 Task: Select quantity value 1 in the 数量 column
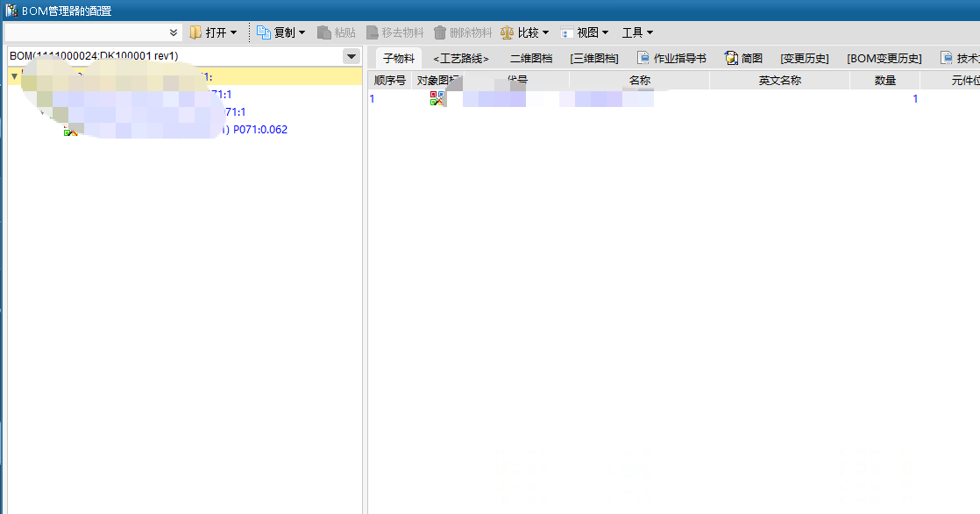tap(915, 99)
